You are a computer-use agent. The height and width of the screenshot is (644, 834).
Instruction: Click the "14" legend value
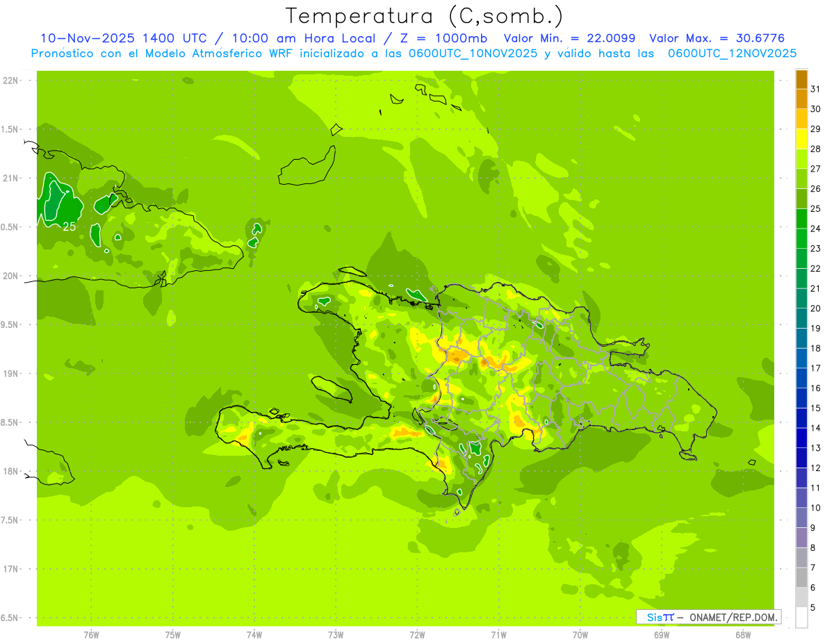[815, 428]
